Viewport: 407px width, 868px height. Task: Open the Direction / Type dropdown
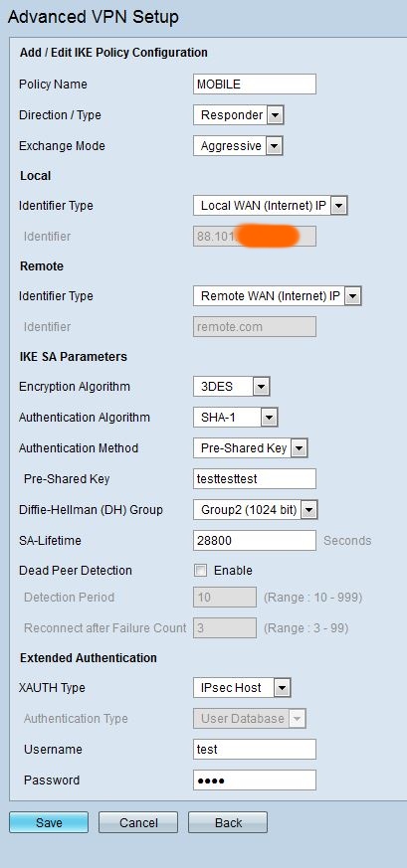tap(238, 115)
